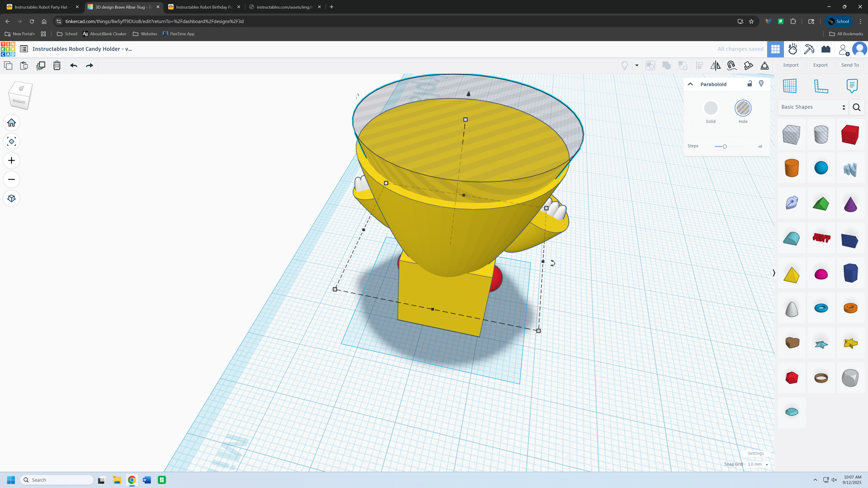This screenshot has height=488, width=868.
Task: Delete the selected shape with trash icon
Action: coord(57,65)
